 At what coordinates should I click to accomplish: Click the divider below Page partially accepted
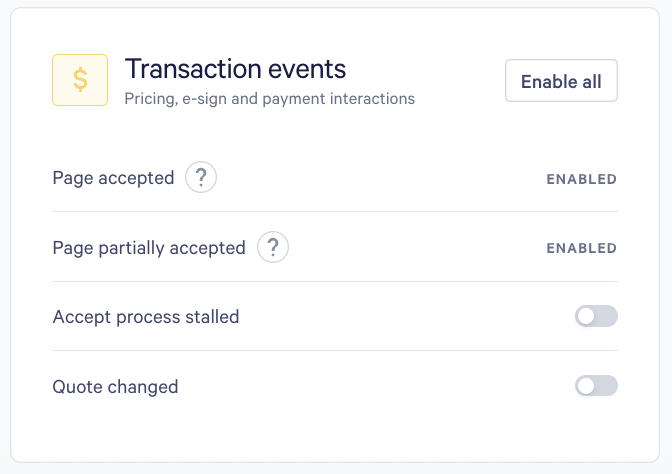pyautogui.click(x=335, y=282)
